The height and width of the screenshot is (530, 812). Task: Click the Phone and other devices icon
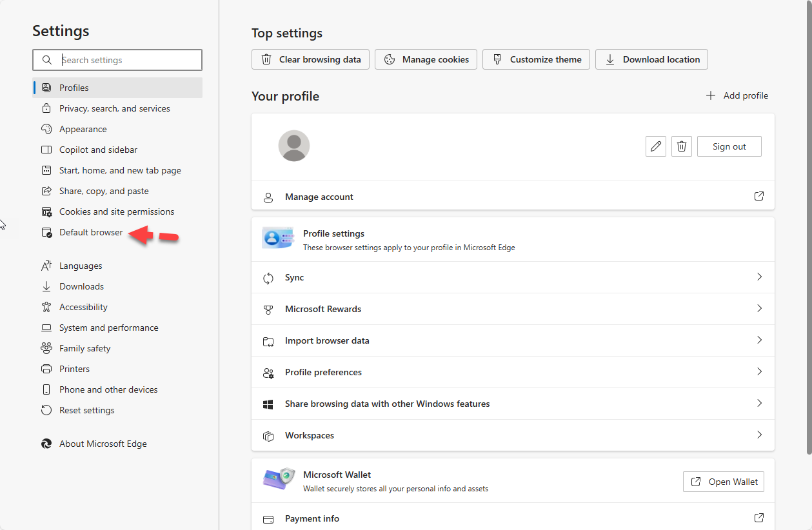coord(46,389)
